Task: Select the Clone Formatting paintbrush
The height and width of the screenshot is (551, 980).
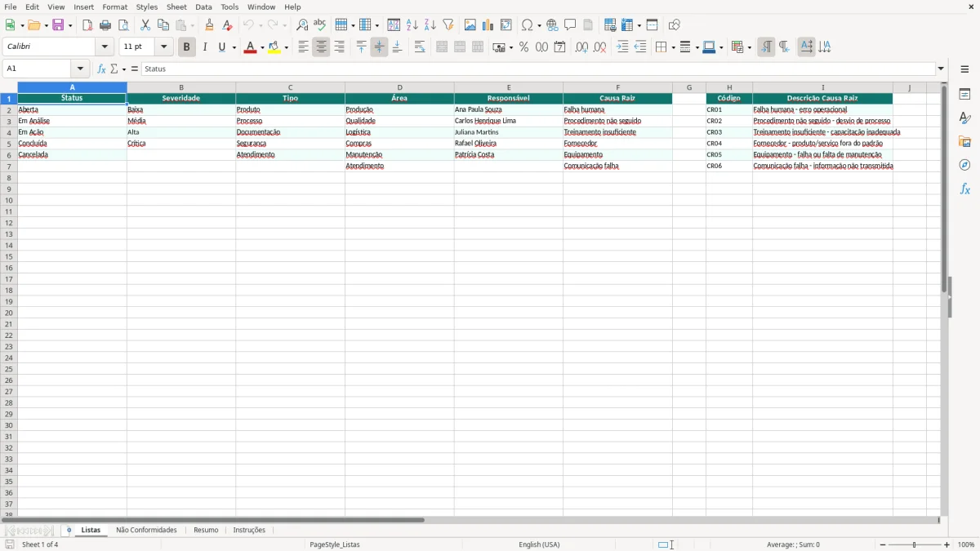Action: click(x=209, y=25)
